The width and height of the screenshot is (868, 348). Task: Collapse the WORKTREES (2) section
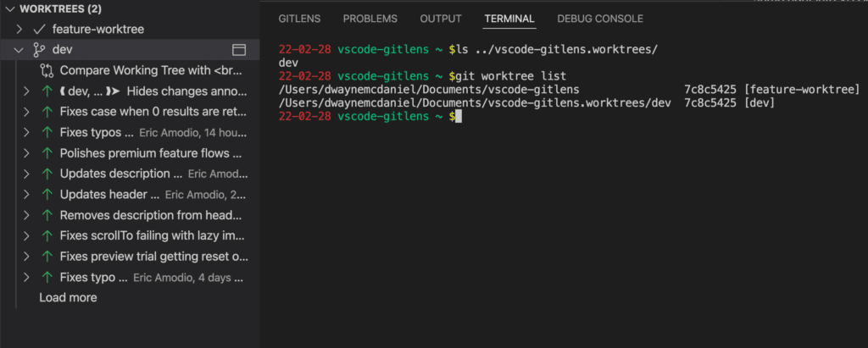point(8,8)
